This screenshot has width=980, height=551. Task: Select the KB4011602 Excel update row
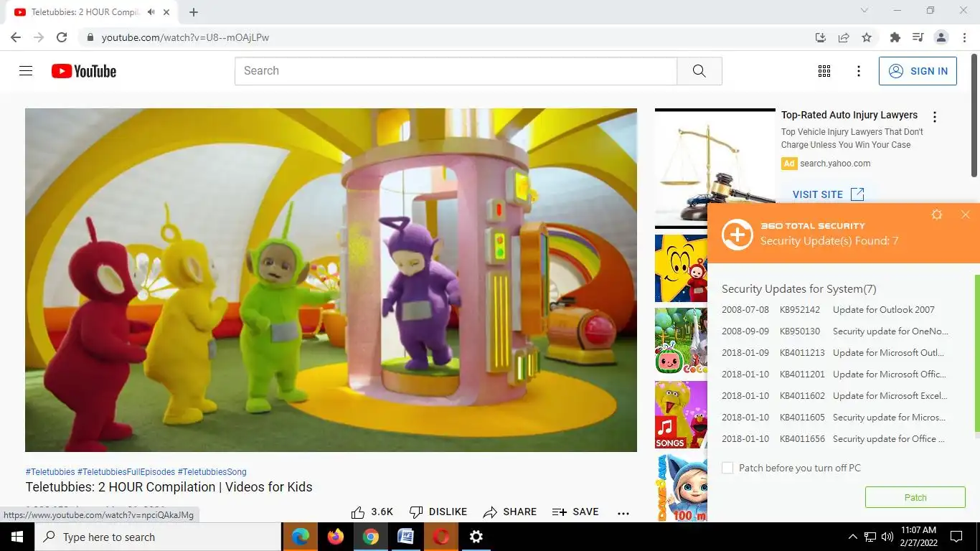click(x=836, y=396)
